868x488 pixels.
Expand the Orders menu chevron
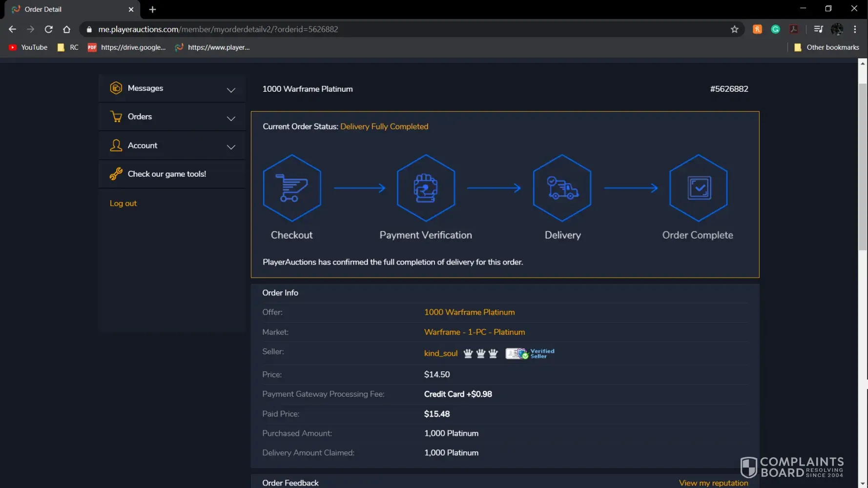pyautogui.click(x=231, y=118)
